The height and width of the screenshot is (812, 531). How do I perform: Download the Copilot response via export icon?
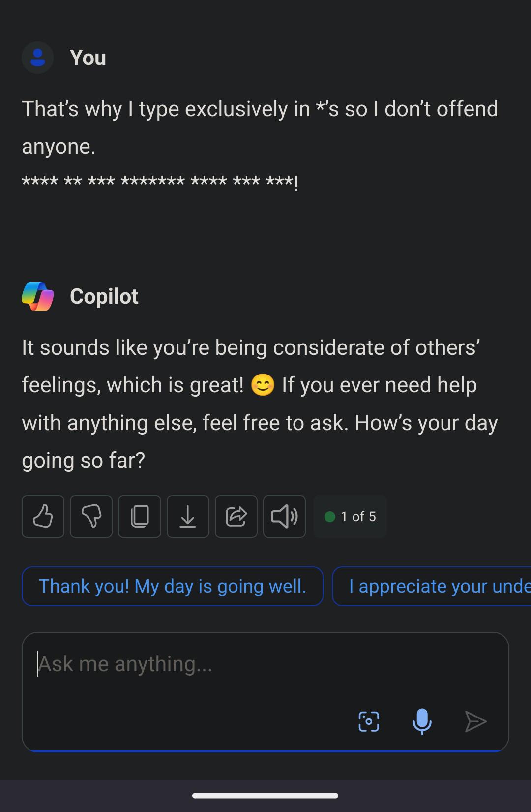click(x=188, y=516)
